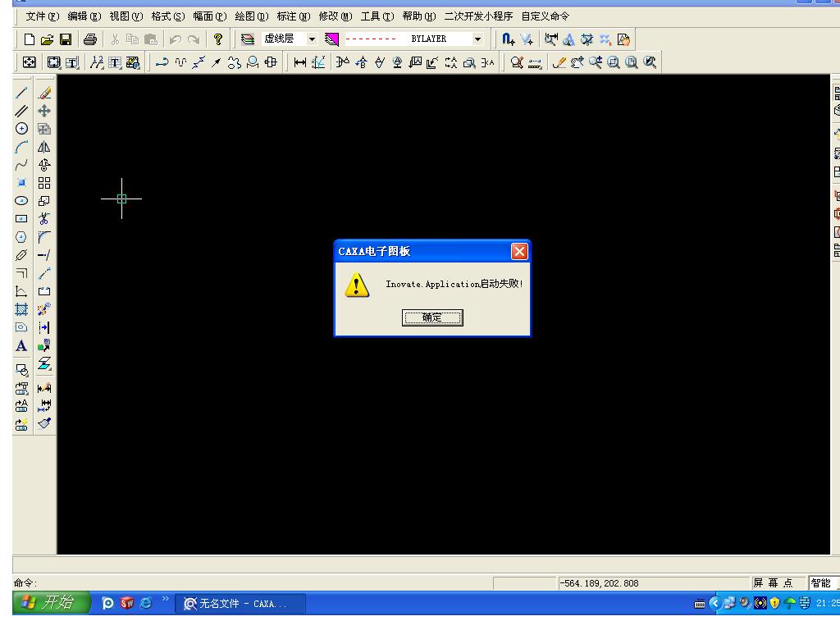
Task: Select the Text tool letter A
Action: click(21, 345)
